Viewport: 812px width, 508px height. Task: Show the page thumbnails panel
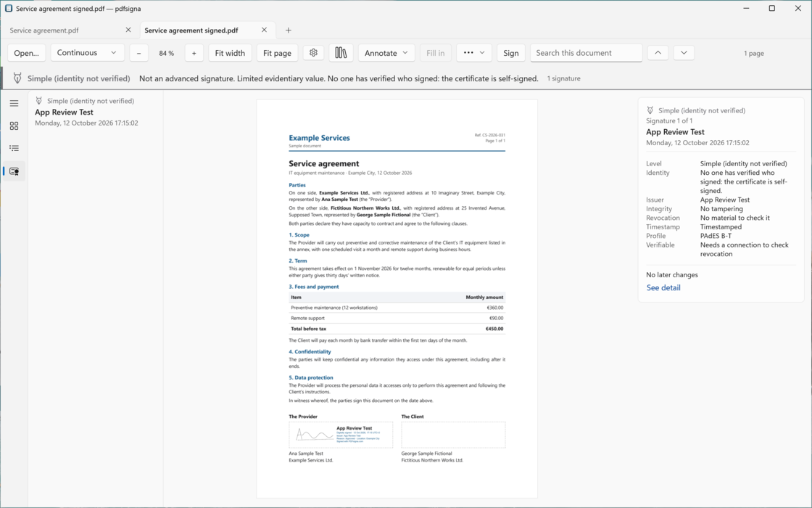tap(14, 126)
